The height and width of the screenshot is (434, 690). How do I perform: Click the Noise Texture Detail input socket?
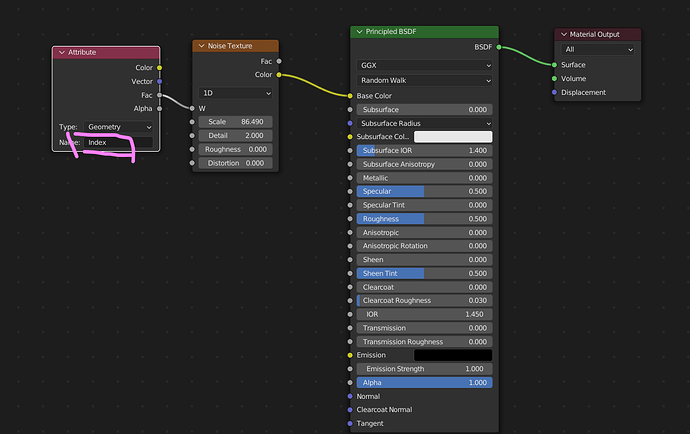click(x=192, y=136)
